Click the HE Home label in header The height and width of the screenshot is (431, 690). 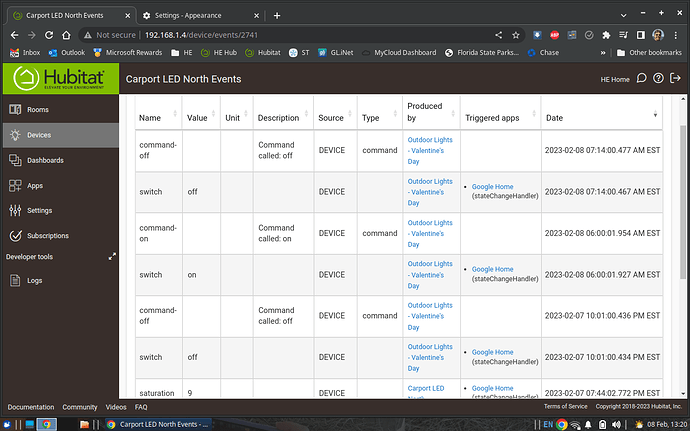pos(615,79)
